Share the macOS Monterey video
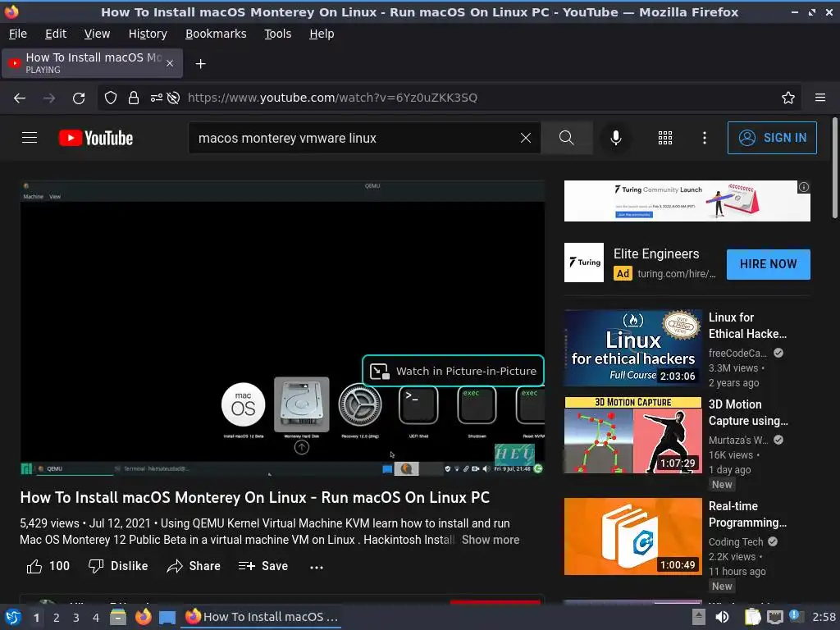The image size is (840, 630). pyautogui.click(x=194, y=566)
